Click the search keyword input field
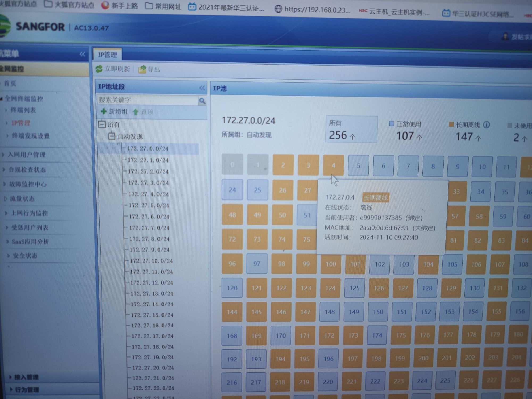 [148, 100]
